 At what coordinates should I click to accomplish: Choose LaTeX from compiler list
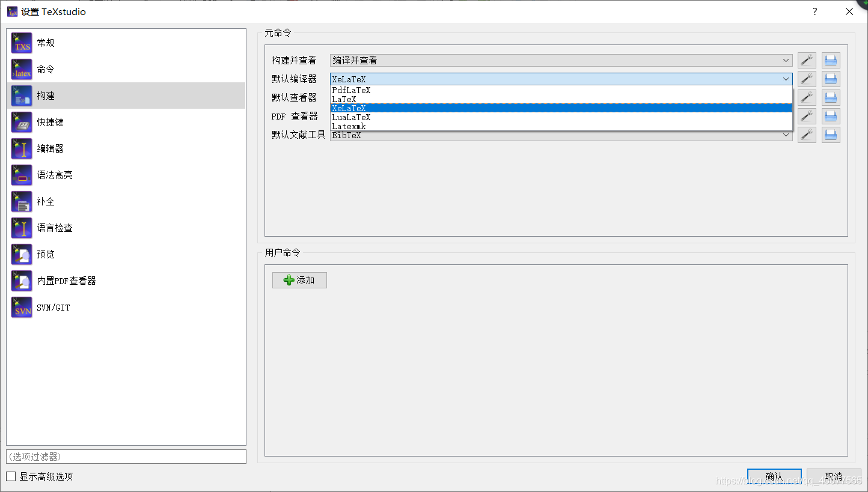561,99
